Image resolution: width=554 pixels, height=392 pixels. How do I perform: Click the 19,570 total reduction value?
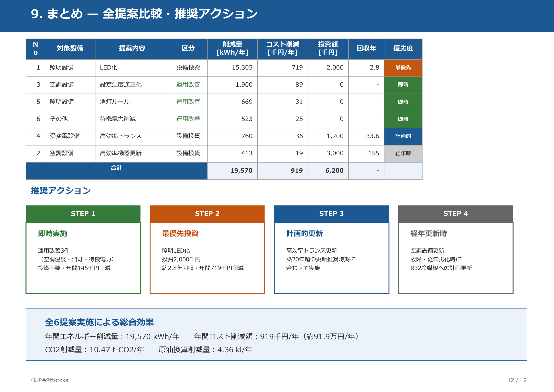232,171
